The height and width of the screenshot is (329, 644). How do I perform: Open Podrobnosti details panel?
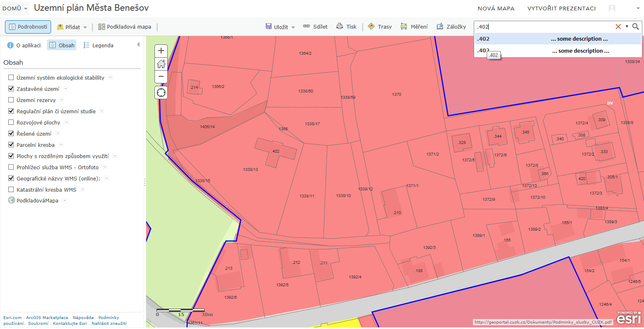pos(28,27)
